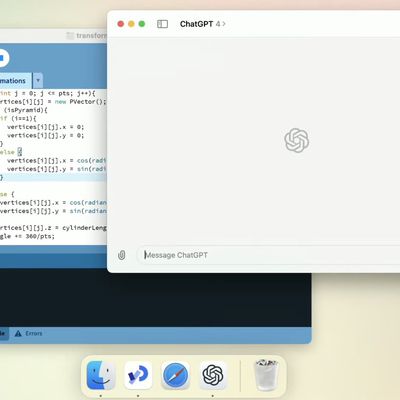Minimize the ChatGPT window with yellow button
This screenshot has width=400, height=400.
(131, 24)
